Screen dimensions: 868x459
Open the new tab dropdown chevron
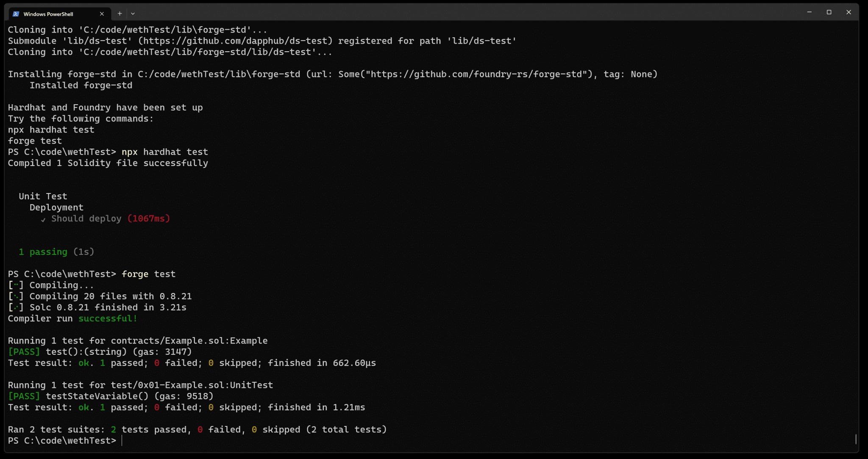(x=133, y=14)
